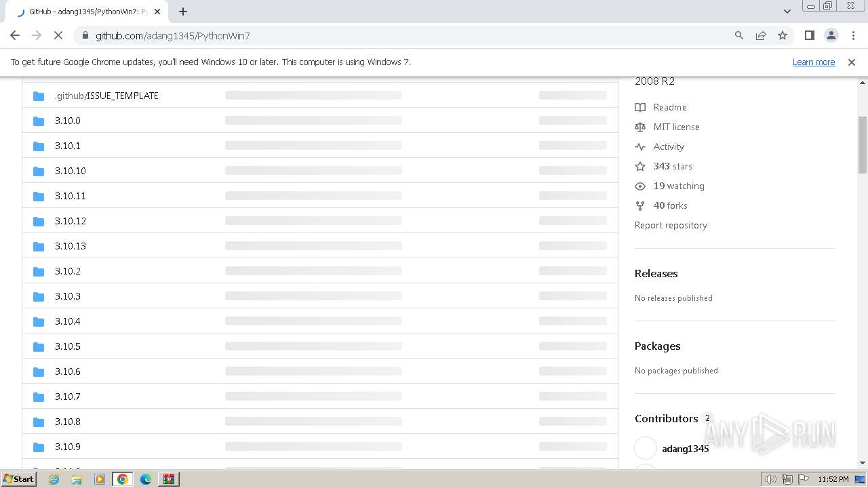868x488 pixels.
Task: Click adang1345 avatar thumbnail
Action: (646, 448)
